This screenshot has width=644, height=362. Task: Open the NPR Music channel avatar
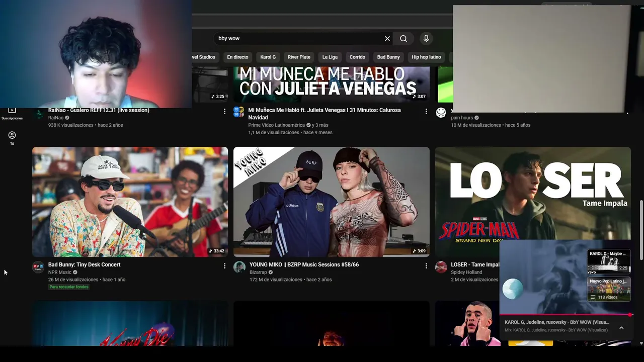coord(38,267)
